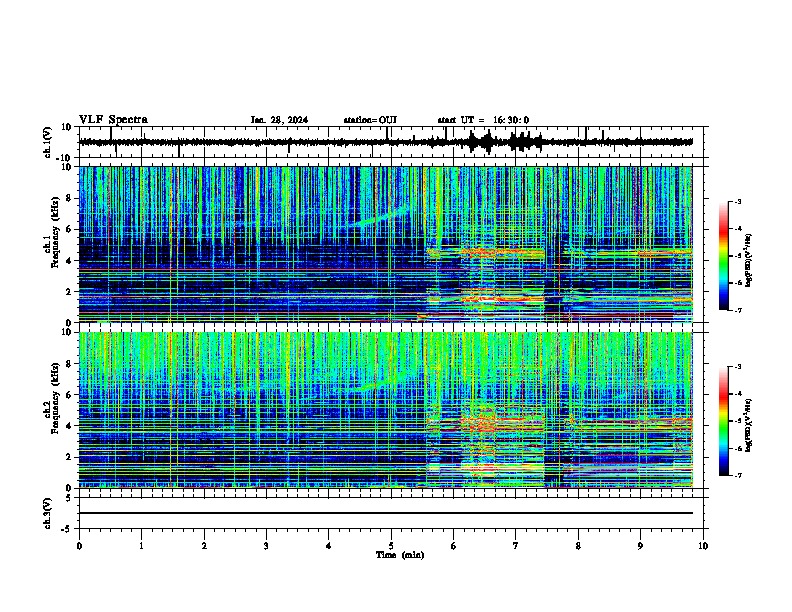Screen dimensions: 792x612
Task: Click the '8' kHz tick on ch.1 spectrogram axis
Action: pos(70,198)
